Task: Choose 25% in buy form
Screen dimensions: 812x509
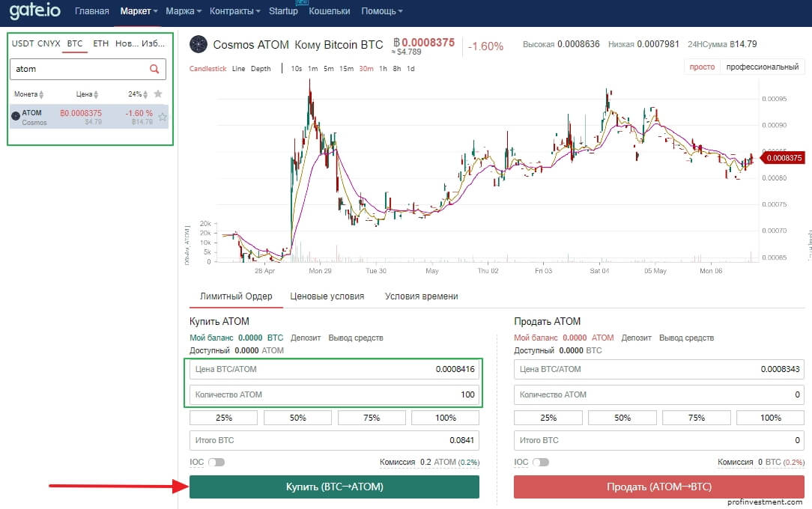Action: pyautogui.click(x=224, y=418)
